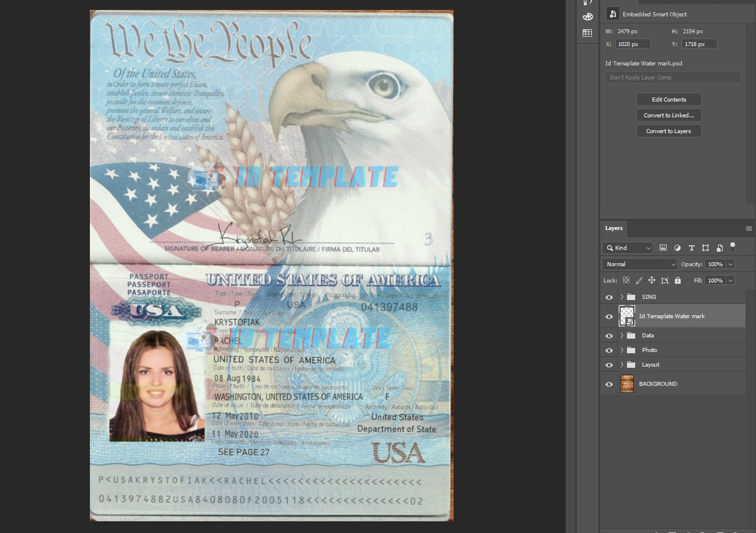The image size is (756, 533).
Task: Click the Layout group folder icon
Action: [630, 365]
